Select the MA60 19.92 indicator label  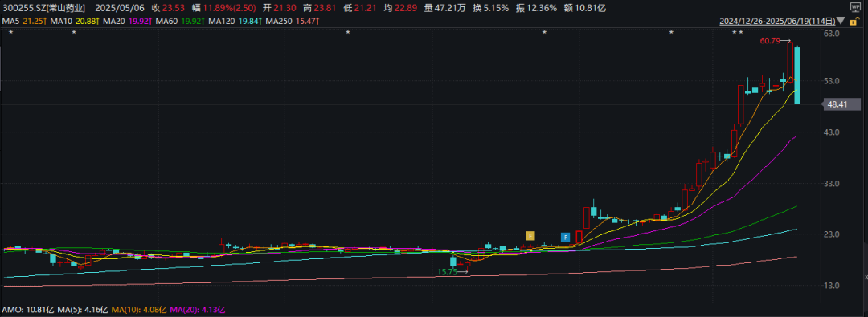tap(179, 22)
